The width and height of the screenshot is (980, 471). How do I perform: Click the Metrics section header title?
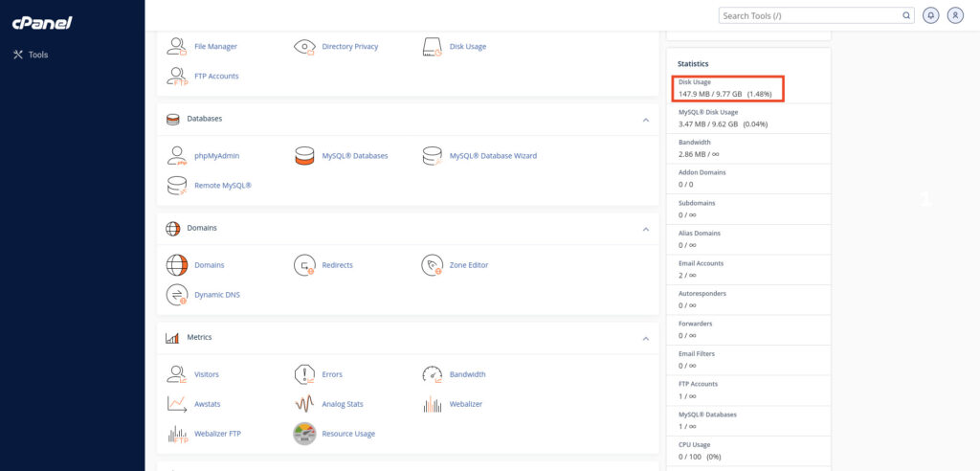(x=199, y=337)
